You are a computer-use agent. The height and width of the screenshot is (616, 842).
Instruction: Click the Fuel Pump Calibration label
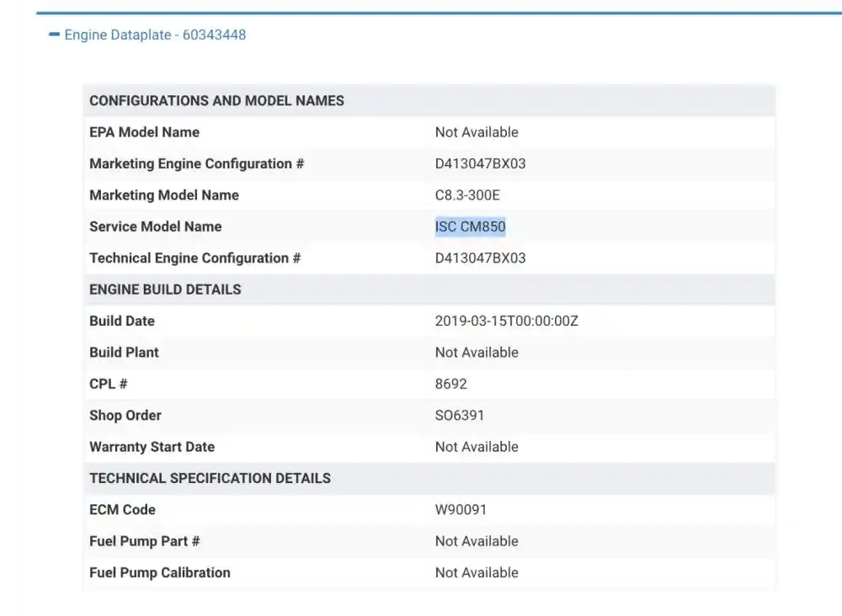point(159,573)
